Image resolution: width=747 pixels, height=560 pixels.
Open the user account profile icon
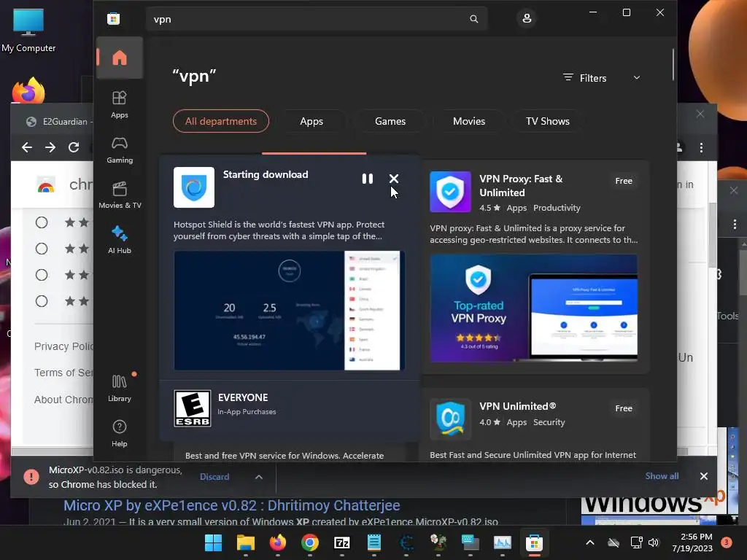tap(527, 18)
